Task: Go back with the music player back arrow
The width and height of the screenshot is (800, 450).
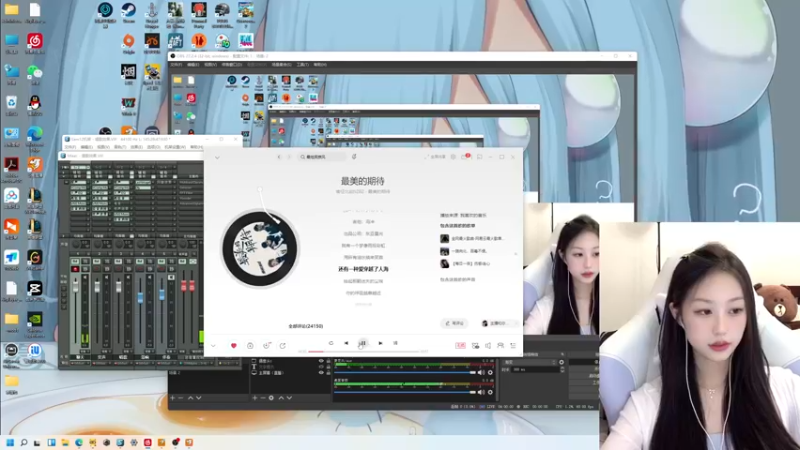Action: click(279, 157)
